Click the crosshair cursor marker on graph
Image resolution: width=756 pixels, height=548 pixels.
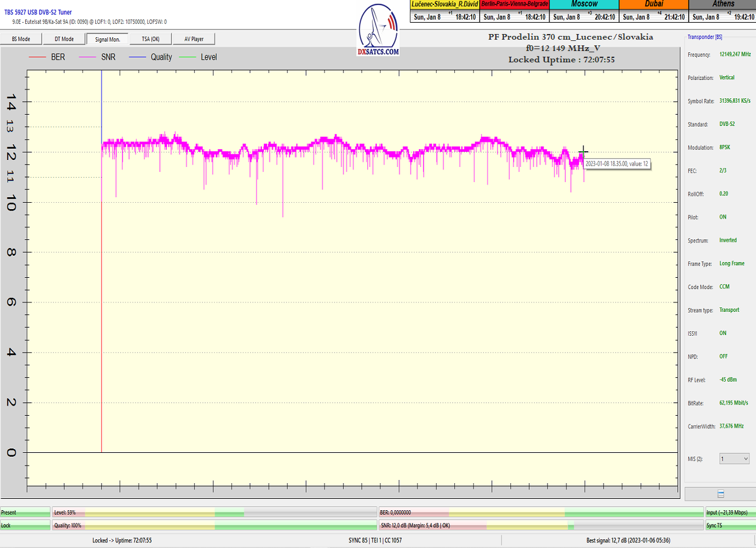pyautogui.click(x=583, y=151)
